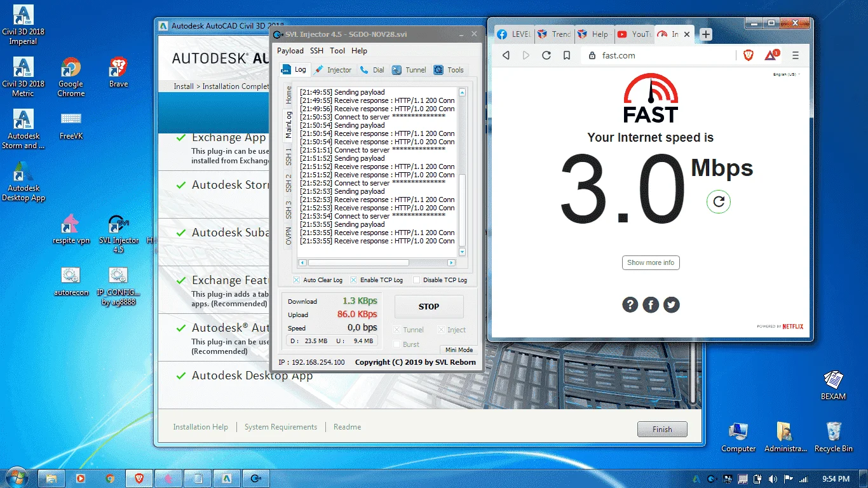Select the OVPN vertical tab
This screenshot has height=488, width=868.
click(x=288, y=236)
